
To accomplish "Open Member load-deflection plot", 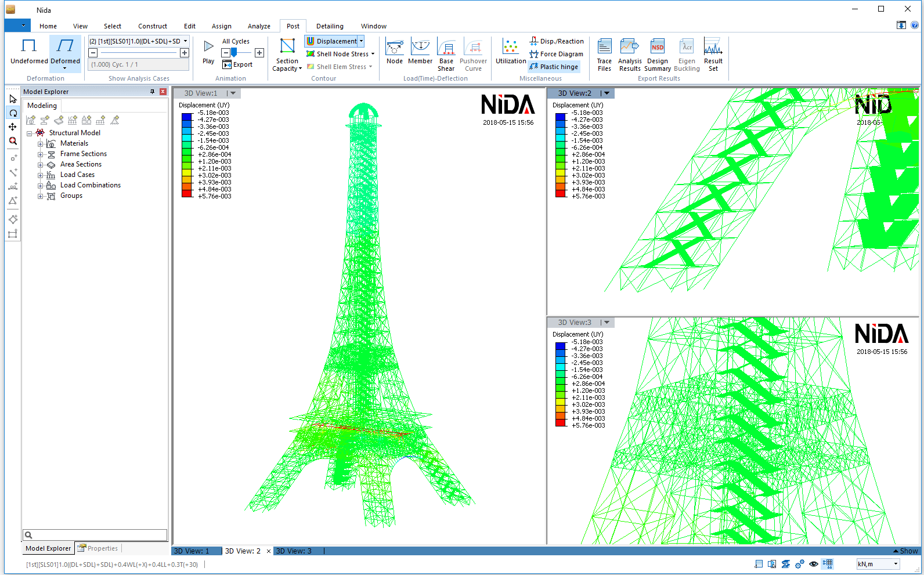I will click(420, 52).
